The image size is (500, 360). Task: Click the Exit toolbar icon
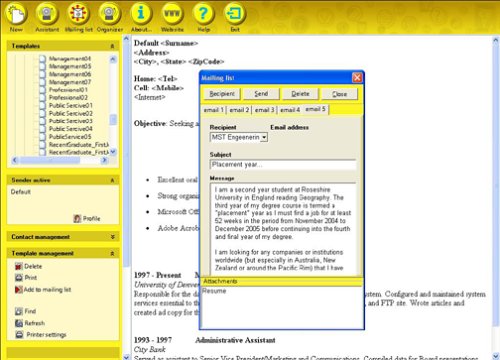(x=235, y=14)
